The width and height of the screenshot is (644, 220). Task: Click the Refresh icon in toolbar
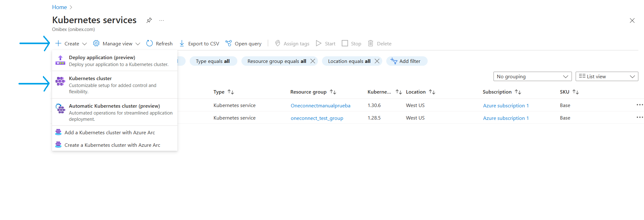pyautogui.click(x=150, y=43)
